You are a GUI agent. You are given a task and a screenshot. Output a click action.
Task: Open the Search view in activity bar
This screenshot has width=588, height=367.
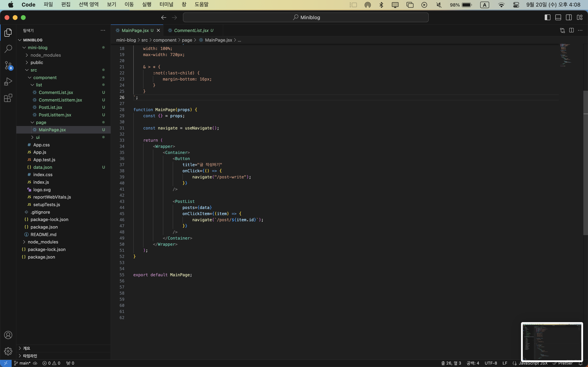coord(8,49)
